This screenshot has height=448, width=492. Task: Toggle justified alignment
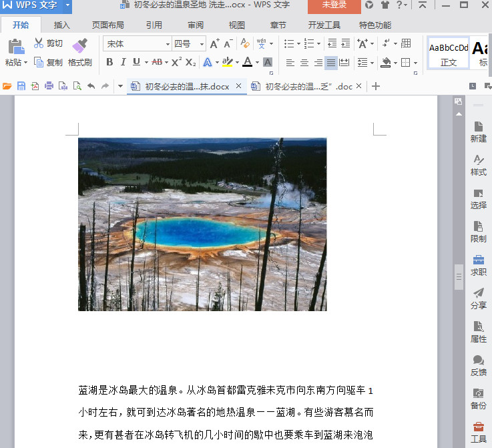coord(331,63)
